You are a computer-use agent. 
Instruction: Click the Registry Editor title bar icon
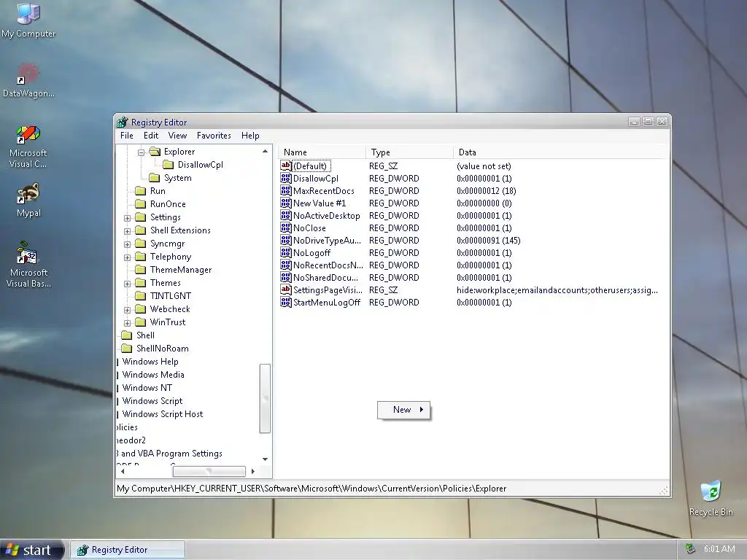pos(123,122)
